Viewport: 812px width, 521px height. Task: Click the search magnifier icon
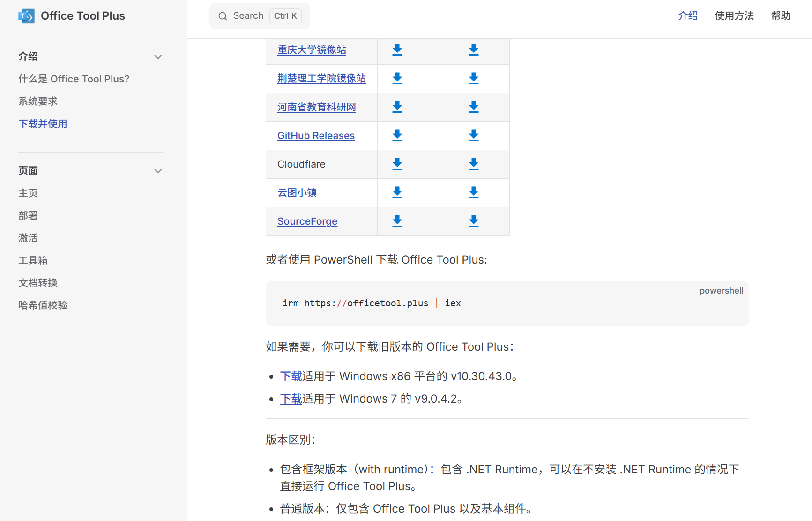tap(223, 16)
